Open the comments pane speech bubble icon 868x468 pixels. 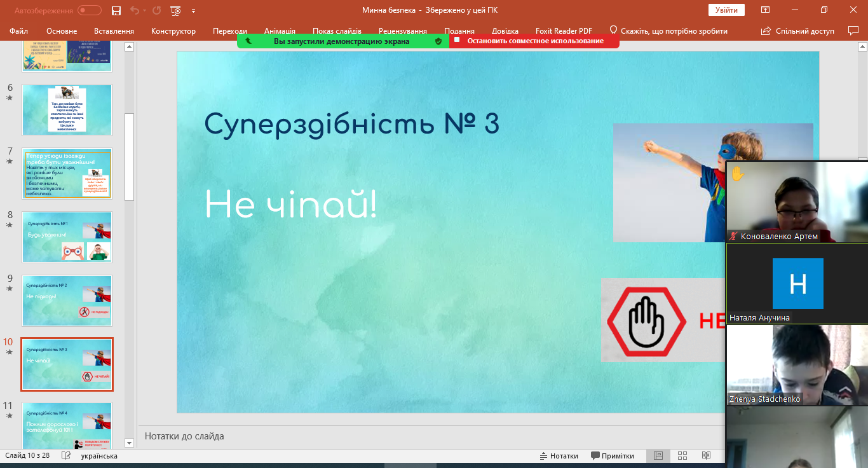(853, 31)
